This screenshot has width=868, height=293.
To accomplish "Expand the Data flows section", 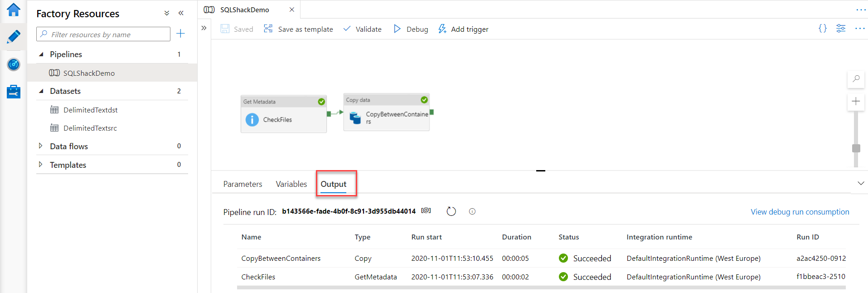I will (41, 146).
